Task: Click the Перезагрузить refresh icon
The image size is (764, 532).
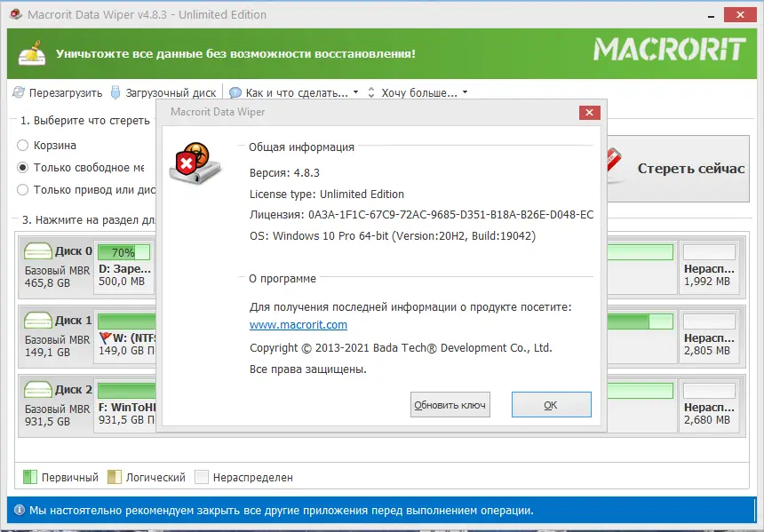Action: [x=19, y=92]
